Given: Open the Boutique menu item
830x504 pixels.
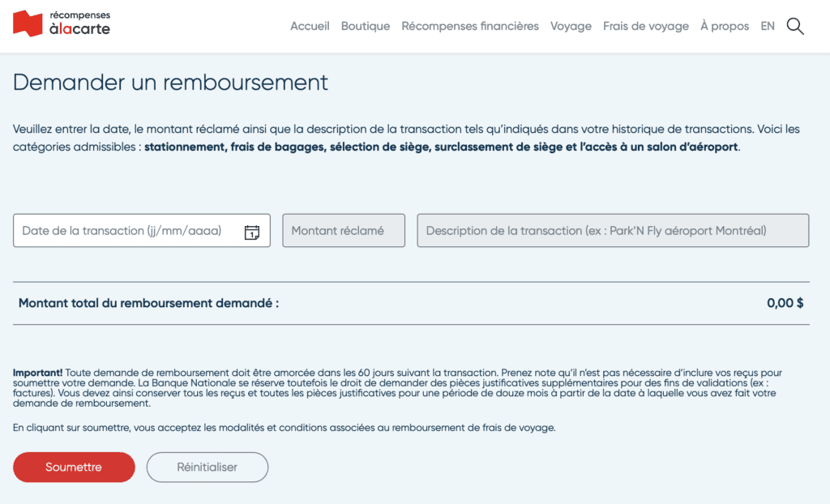Looking at the screenshot, I should point(365,26).
